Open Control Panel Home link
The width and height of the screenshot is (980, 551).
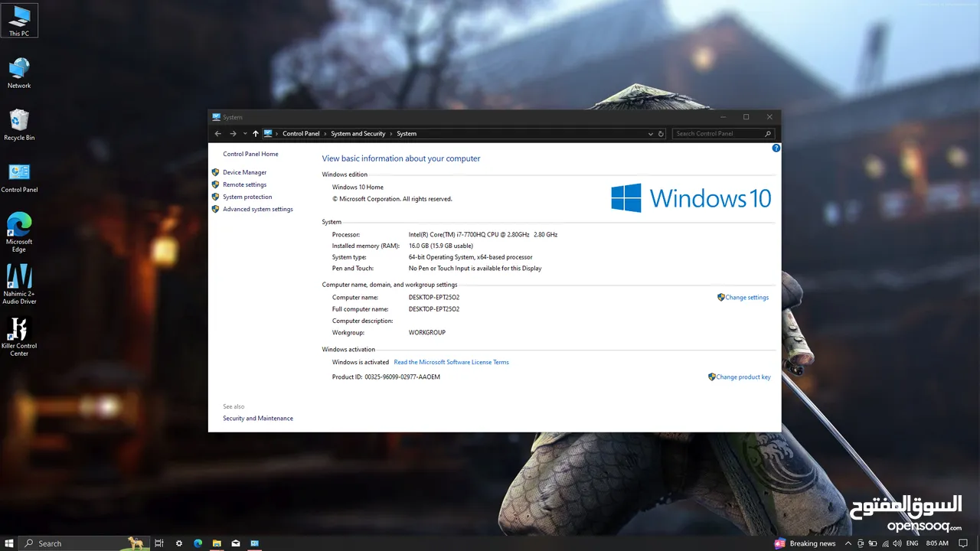click(x=250, y=154)
